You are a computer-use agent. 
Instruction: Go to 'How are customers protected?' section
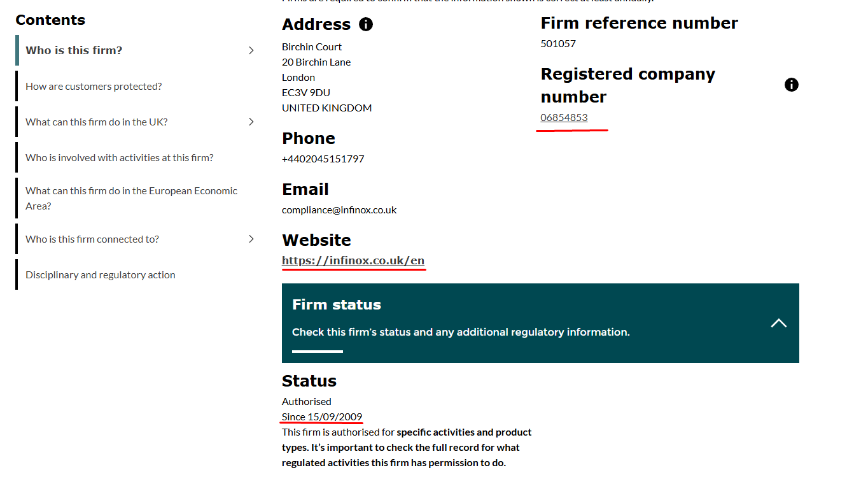[94, 86]
